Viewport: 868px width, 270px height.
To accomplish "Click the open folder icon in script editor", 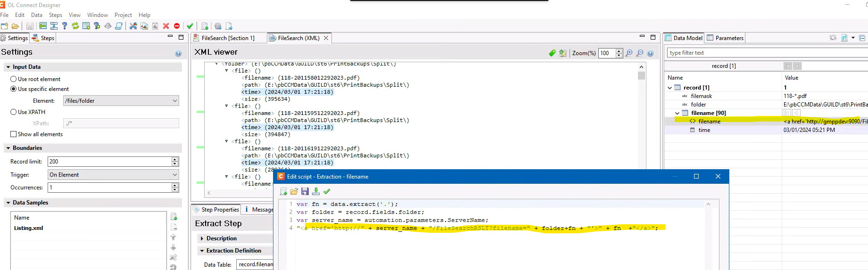I will (294, 191).
